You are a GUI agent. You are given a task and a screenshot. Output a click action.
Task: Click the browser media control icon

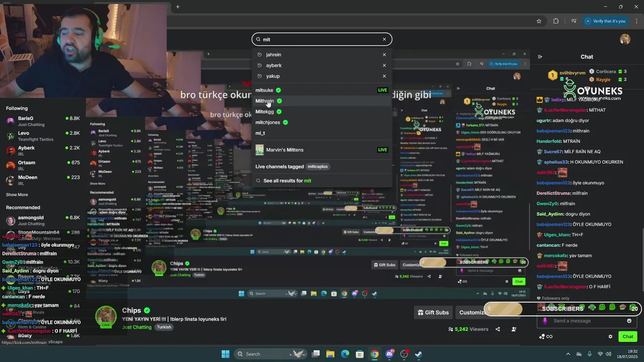point(574,21)
